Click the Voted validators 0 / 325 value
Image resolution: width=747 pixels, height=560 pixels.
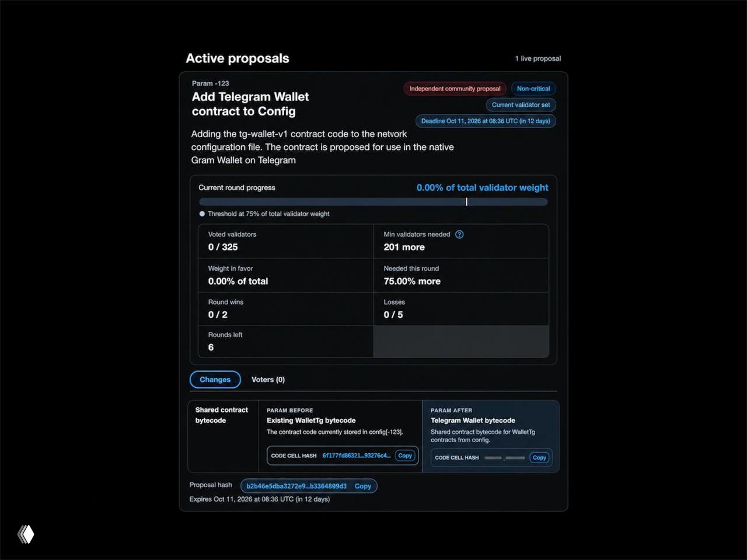click(x=223, y=247)
